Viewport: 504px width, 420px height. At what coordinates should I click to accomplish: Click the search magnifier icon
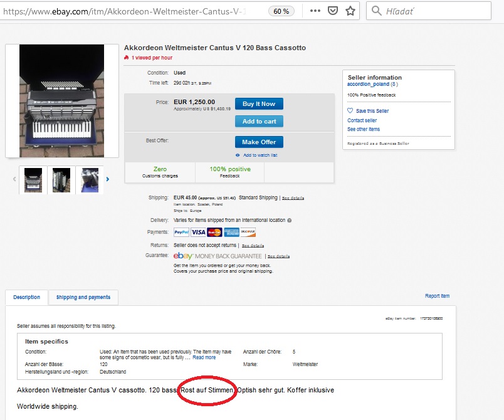pos(376,11)
